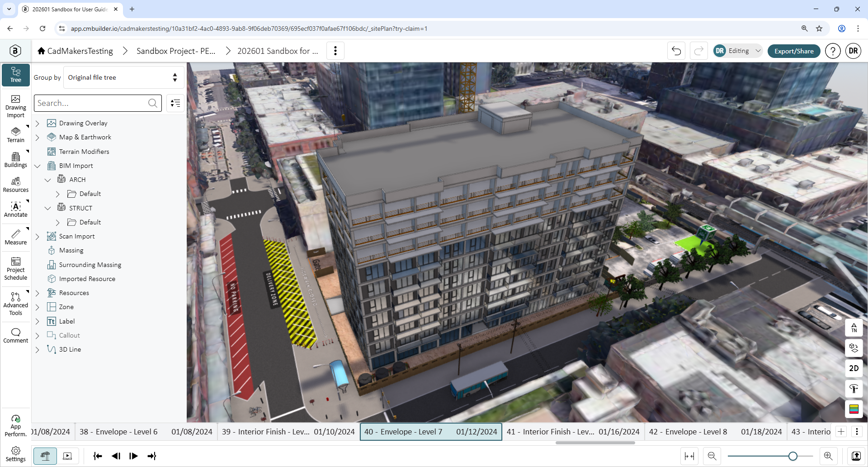Collapse the ARCH node
The height and width of the screenshot is (467, 868).
(47, 180)
